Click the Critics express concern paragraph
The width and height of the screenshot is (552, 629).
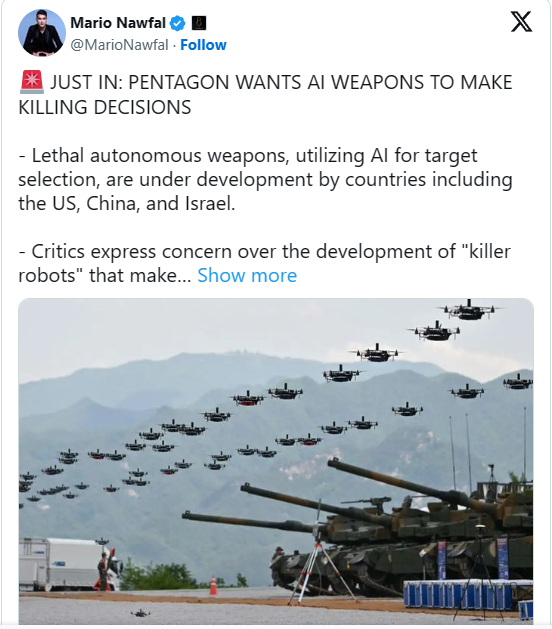[x=264, y=263]
